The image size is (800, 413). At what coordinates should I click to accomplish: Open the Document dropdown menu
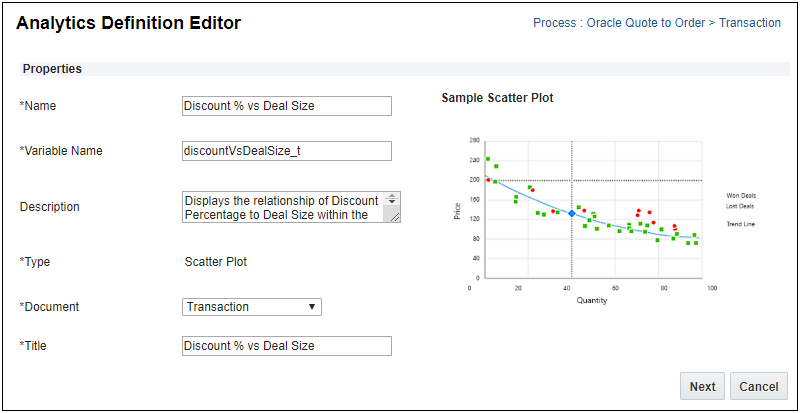(252, 307)
